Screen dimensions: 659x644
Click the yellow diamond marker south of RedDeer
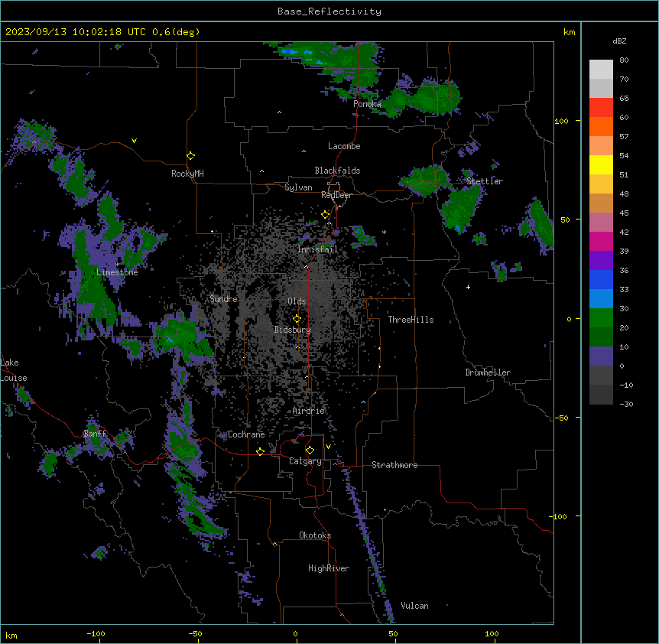click(325, 215)
